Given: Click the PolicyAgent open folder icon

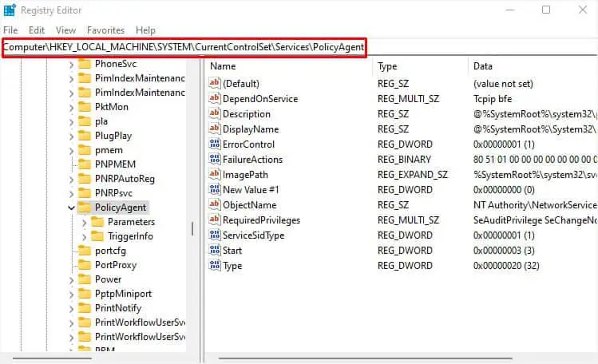Looking at the screenshot, I should point(85,208).
